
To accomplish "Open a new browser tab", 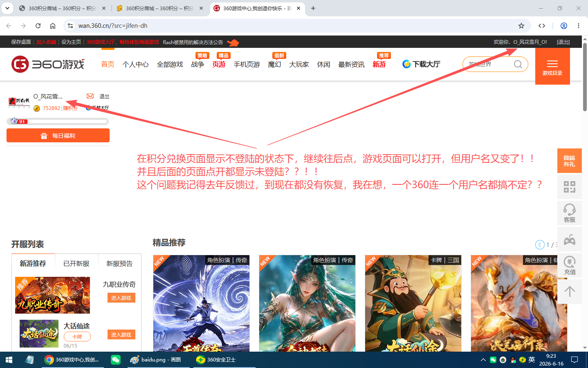I will 313,8.
